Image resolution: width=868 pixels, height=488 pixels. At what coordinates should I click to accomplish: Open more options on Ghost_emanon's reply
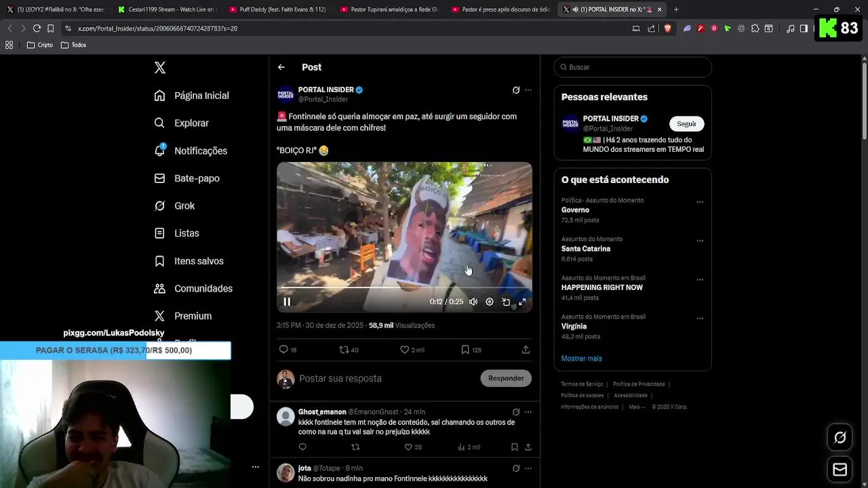click(x=528, y=412)
